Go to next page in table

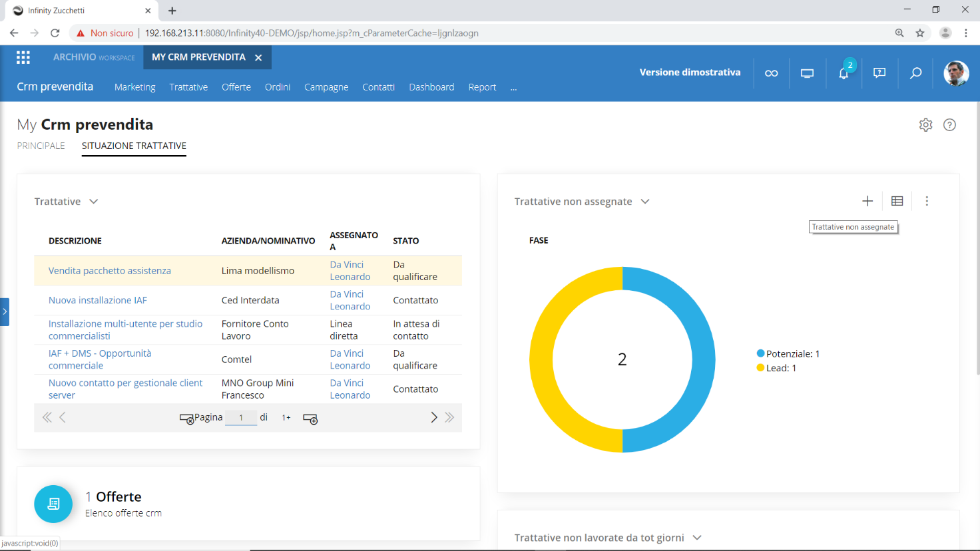tap(434, 417)
